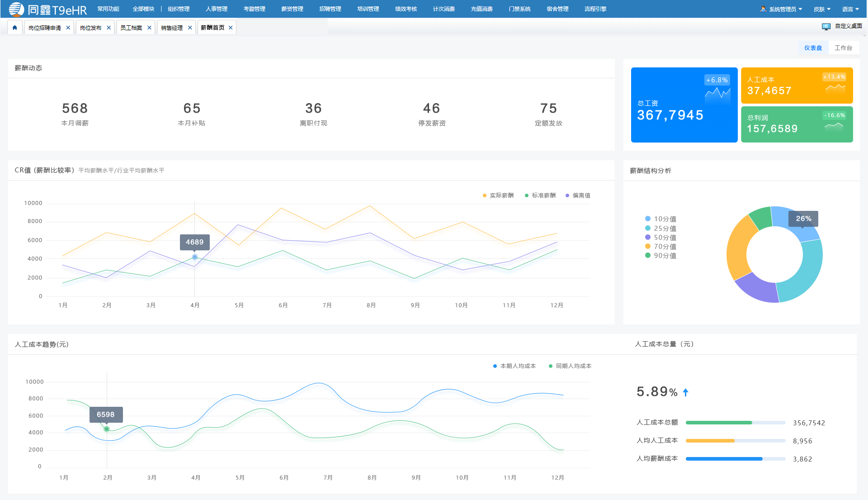Open the 宿舍管理 menu

[558, 9]
